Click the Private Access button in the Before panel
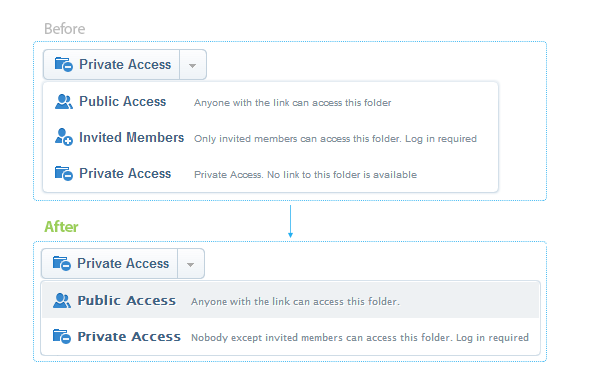The height and width of the screenshot is (383, 589). pos(112,65)
